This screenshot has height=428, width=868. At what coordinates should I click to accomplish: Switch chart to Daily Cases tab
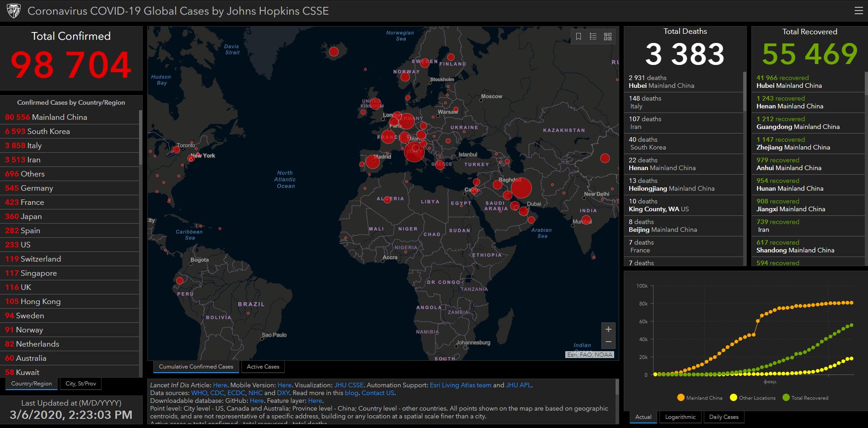724,417
